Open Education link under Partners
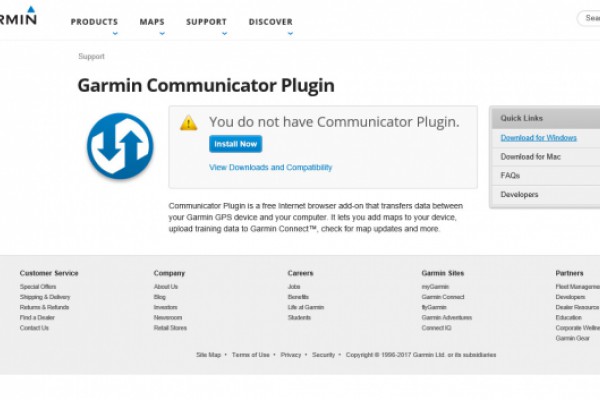This screenshot has width=600, height=400. (568, 318)
